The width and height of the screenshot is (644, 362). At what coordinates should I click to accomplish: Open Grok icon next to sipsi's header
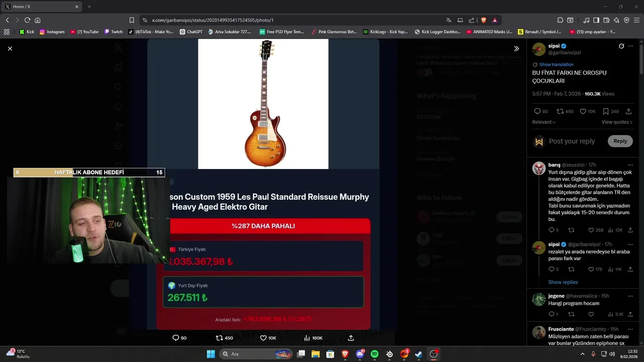[x=621, y=46]
